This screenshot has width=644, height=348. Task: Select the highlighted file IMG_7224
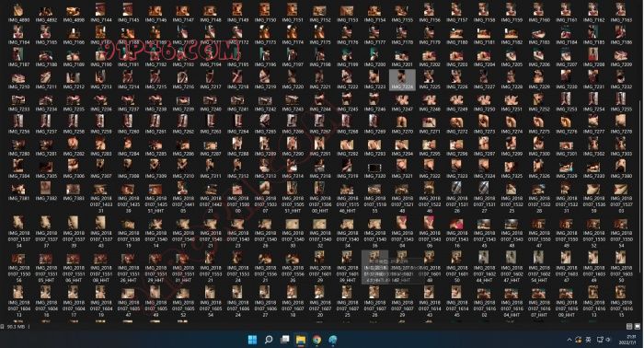402,79
